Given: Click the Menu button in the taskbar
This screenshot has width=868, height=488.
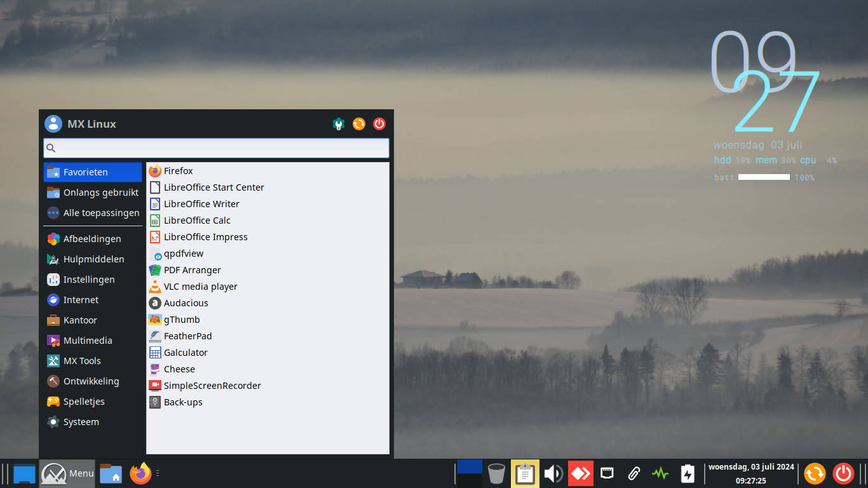Looking at the screenshot, I should (x=68, y=473).
